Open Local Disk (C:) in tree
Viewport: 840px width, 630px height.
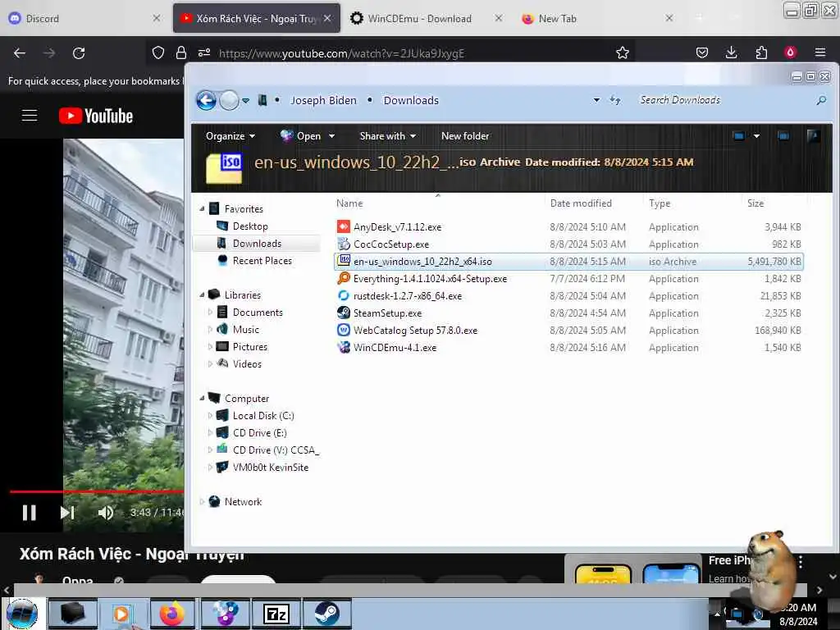click(263, 416)
